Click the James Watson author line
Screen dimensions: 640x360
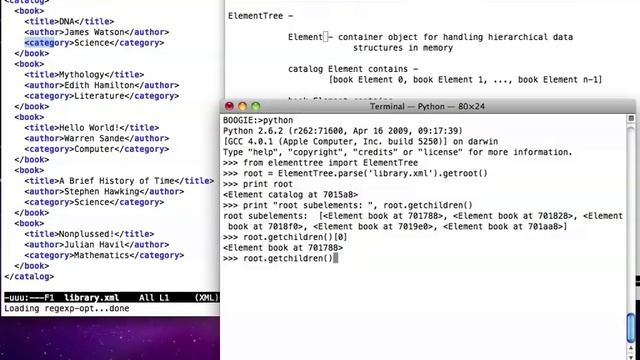[96, 32]
